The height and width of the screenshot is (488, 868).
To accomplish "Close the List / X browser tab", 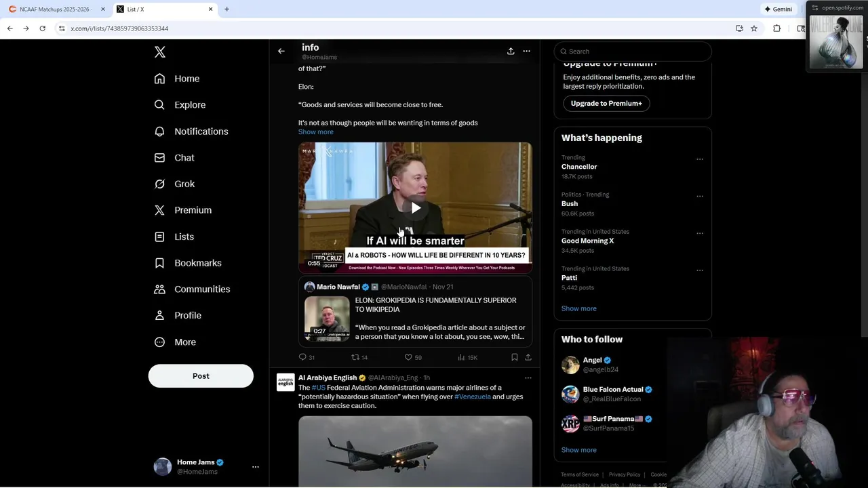I will [x=210, y=9].
